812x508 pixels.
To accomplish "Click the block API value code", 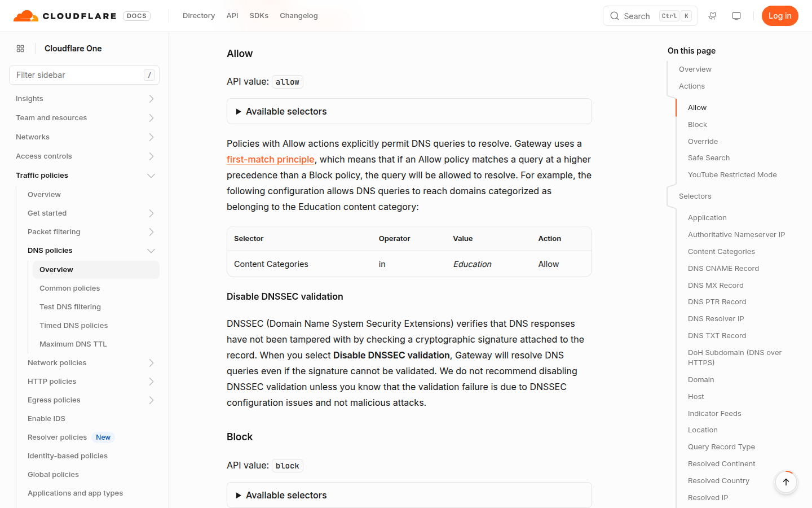I will click(288, 466).
